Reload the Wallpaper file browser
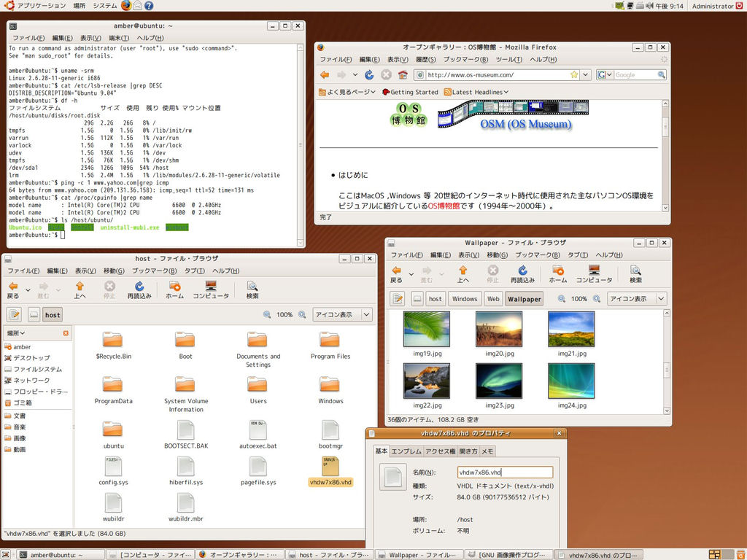Viewport: 747px width, 560px height. [522, 274]
